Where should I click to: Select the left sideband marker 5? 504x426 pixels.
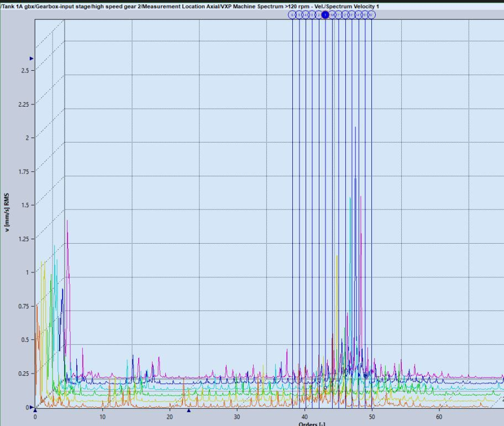299,15
